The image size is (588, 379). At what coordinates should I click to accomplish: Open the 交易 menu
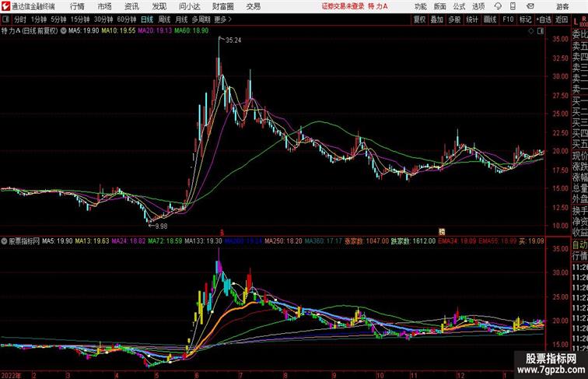click(254, 6)
